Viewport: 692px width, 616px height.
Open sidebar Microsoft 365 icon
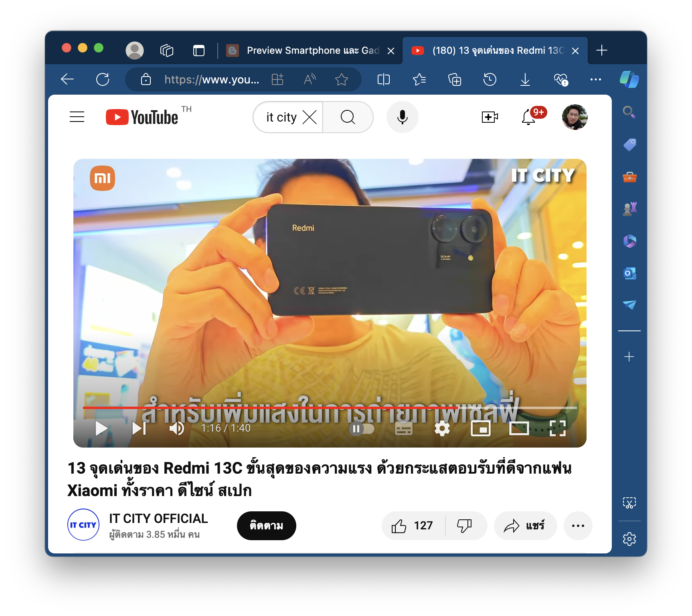(x=629, y=241)
